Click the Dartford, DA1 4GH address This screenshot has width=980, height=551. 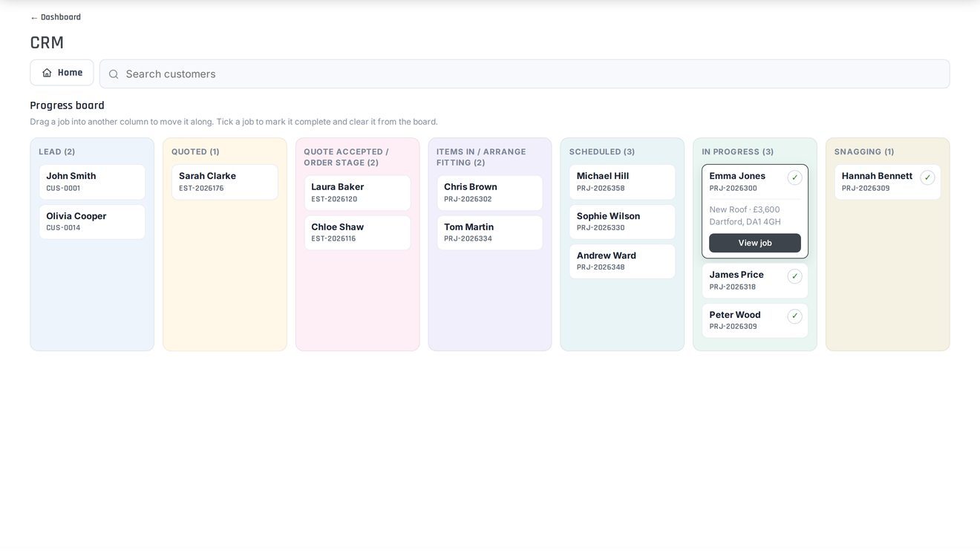pyautogui.click(x=745, y=222)
